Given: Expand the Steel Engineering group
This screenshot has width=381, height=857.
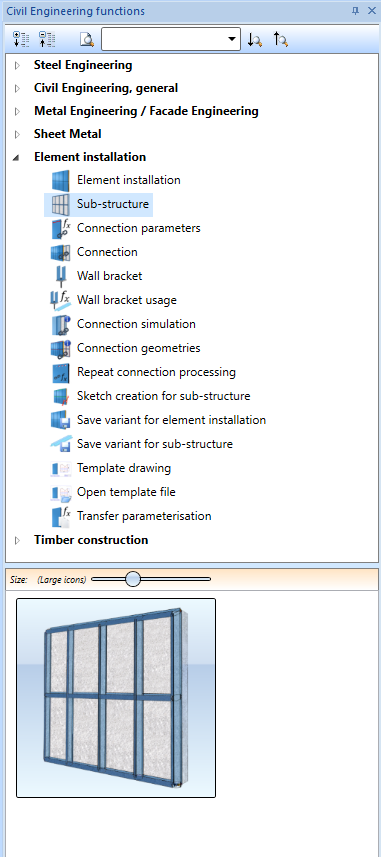Looking at the screenshot, I should click(x=17, y=66).
